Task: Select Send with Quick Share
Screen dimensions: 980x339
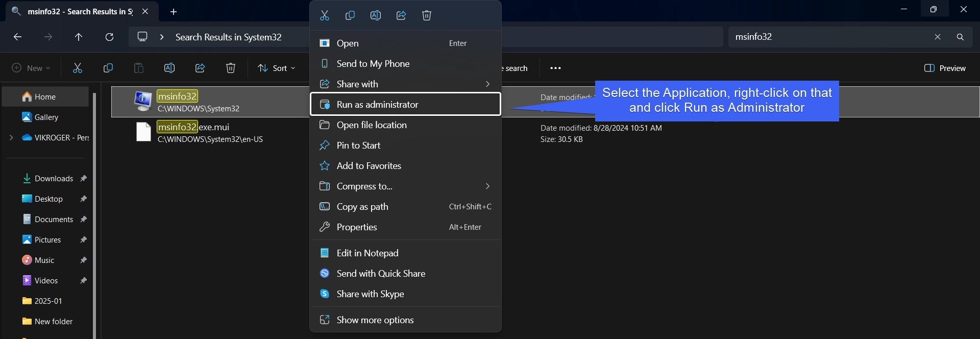Action: coord(405,274)
